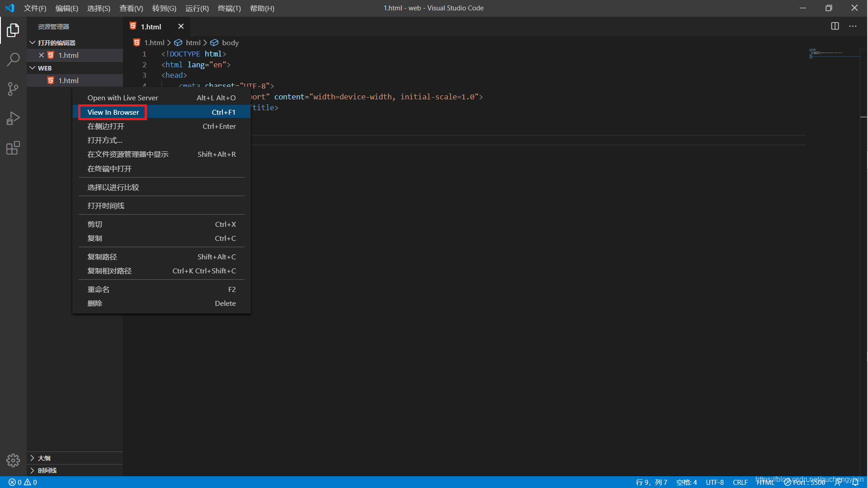Click 在文件资源管理器中显示 option
Viewport: 868px width, 488px height.
pos(127,155)
